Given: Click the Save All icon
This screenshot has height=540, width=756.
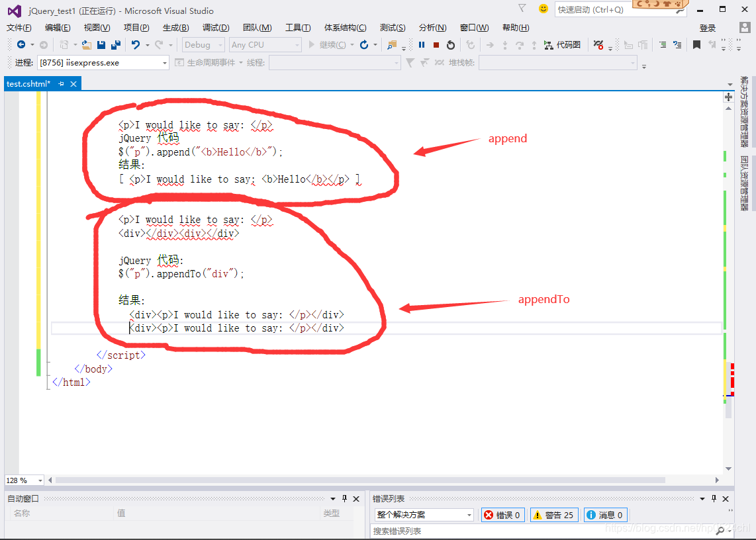Looking at the screenshot, I should pos(116,45).
